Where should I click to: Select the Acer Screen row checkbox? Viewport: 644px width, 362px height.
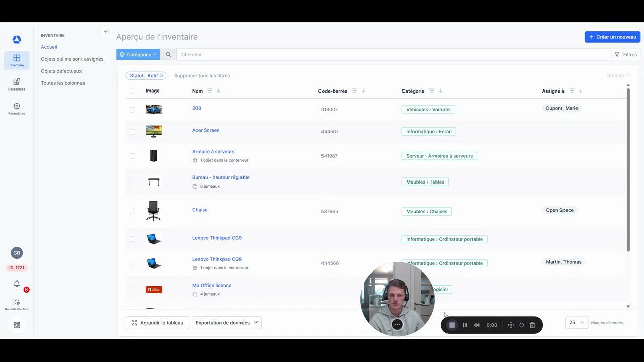tap(132, 132)
